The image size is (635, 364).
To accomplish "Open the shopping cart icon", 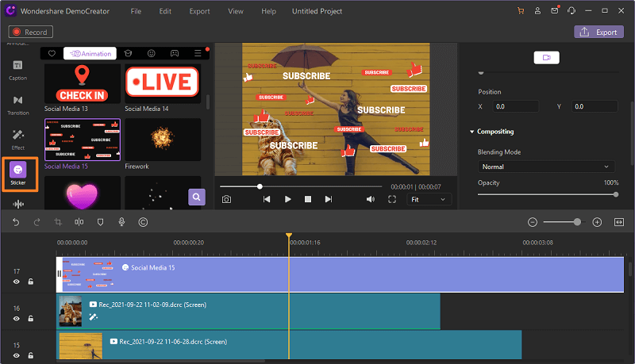I will point(521,11).
